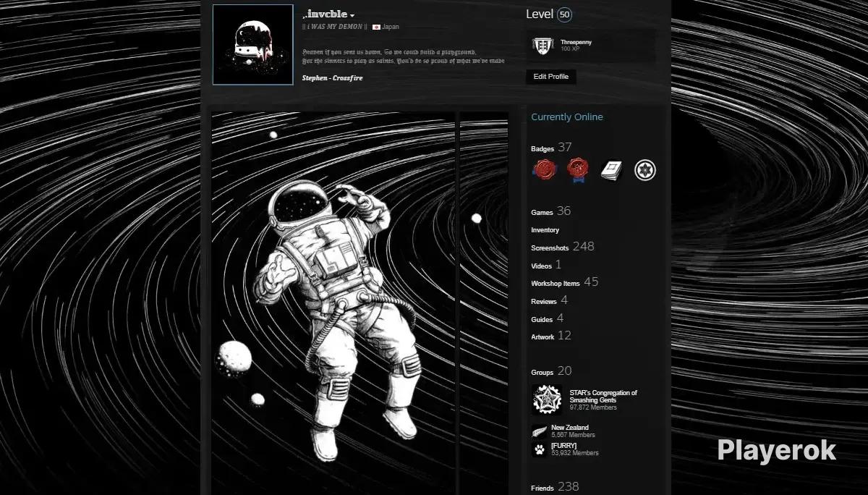This screenshot has width=868, height=495.
Task: Click the first red wax seal badge
Action: 544,170
